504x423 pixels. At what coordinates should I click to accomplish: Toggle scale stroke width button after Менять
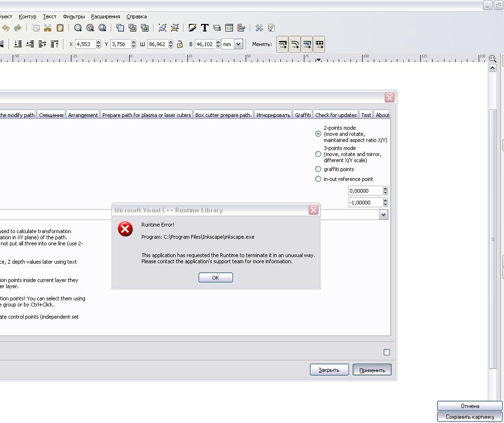(283, 44)
